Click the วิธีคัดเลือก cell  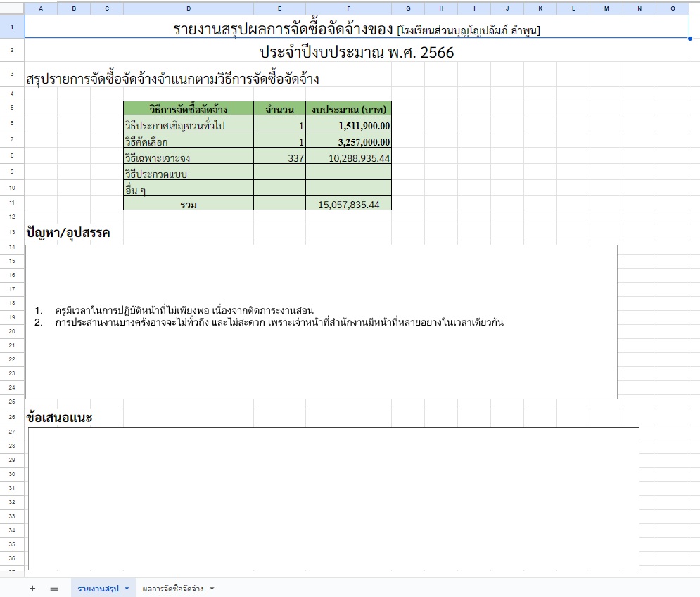(x=188, y=142)
